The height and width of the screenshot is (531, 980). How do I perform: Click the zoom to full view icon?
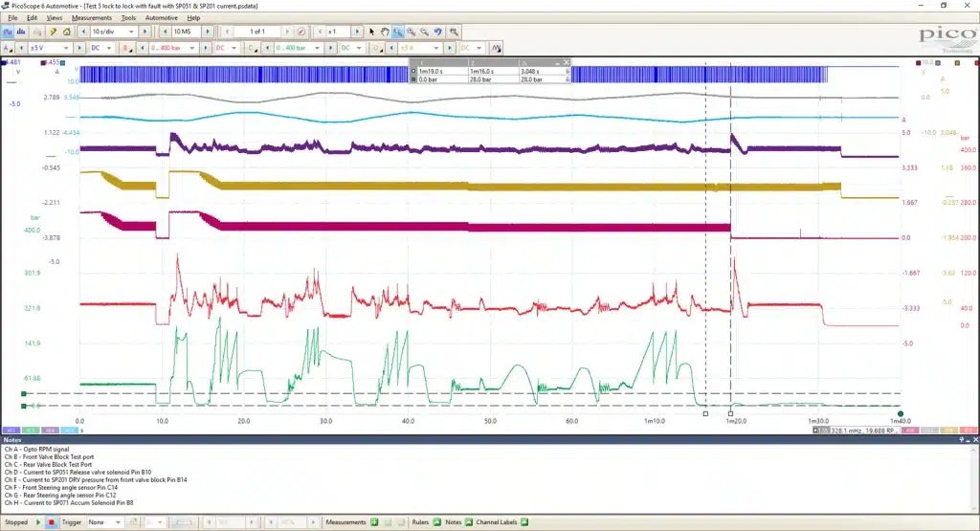(454, 32)
